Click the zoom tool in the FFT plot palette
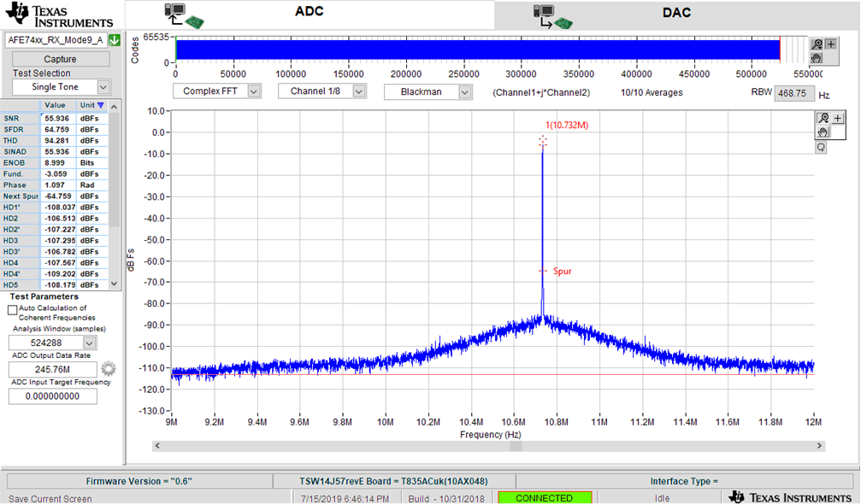This screenshot has width=861, height=504. click(x=823, y=119)
